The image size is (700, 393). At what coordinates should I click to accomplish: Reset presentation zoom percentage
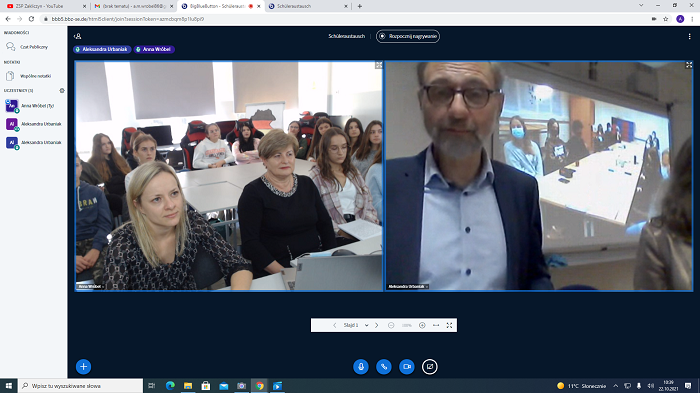[406, 325]
